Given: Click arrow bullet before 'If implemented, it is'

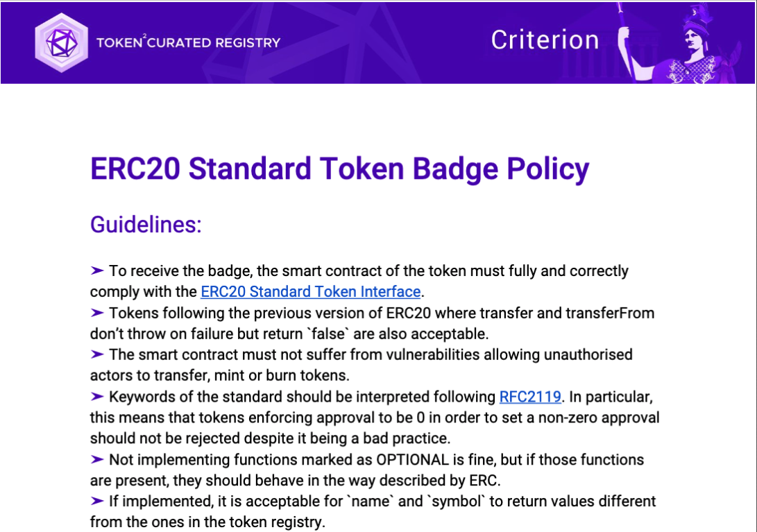Looking at the screenshot, I should (97, 501).
